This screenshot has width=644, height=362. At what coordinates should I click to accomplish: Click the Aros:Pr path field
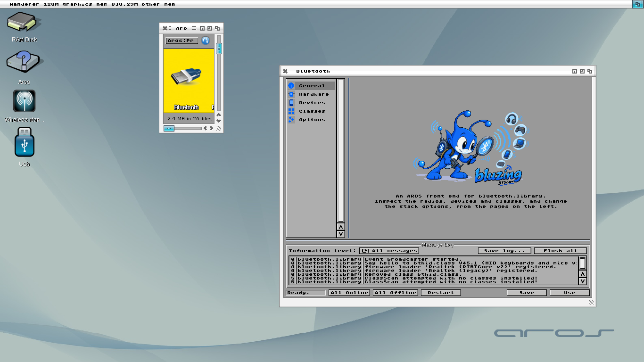[182, 41]
